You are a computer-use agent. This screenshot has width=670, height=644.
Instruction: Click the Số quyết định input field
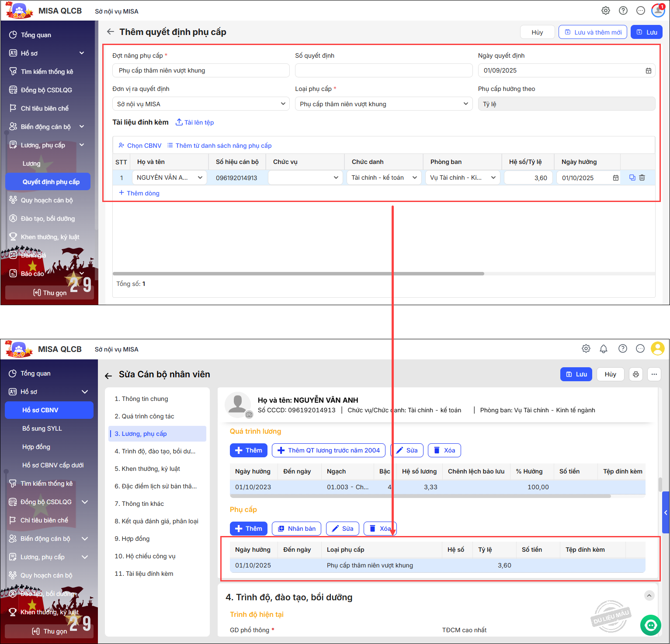[x=383, y=71]
